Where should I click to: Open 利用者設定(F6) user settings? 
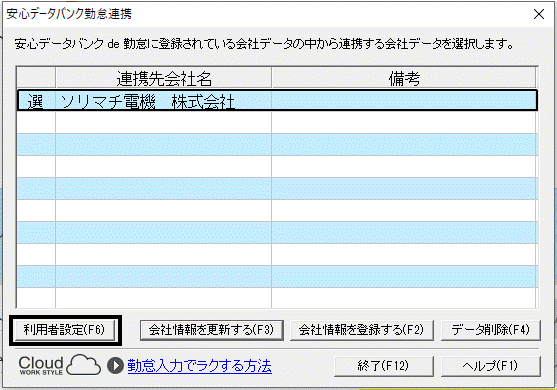[65, 330]
